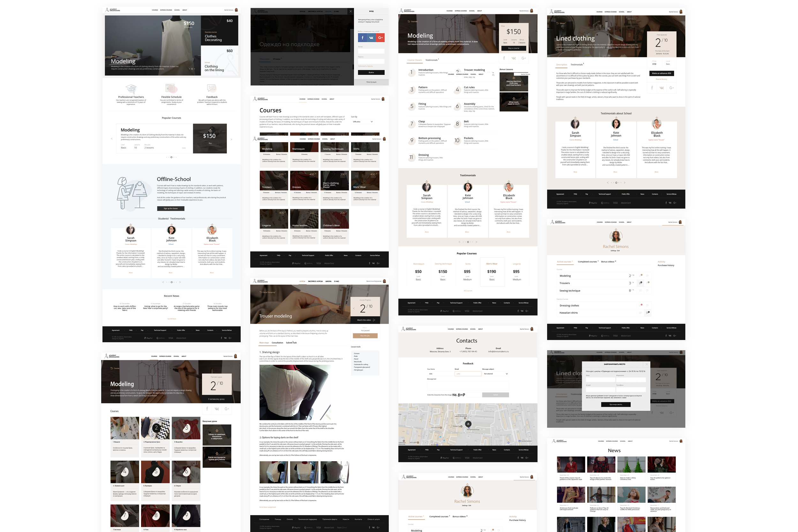Click the К активному уроку button
Image resolution: width=798 pixels, height=532 pixels.
pos(217,399)
